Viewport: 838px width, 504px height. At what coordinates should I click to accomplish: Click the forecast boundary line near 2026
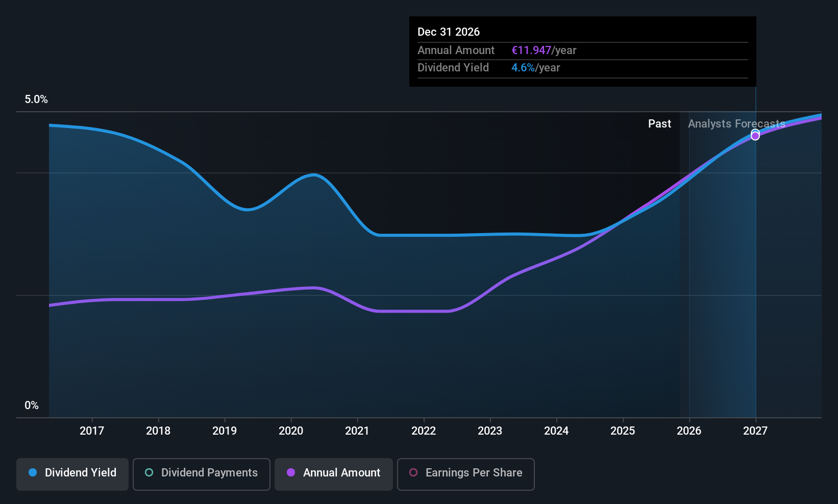pyautogui.click(x=689, y=255)
